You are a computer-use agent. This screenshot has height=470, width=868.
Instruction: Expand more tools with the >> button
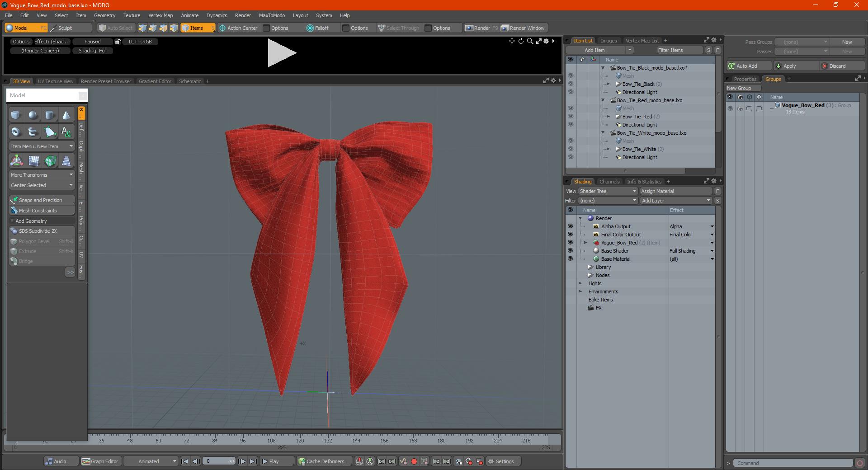70,272
